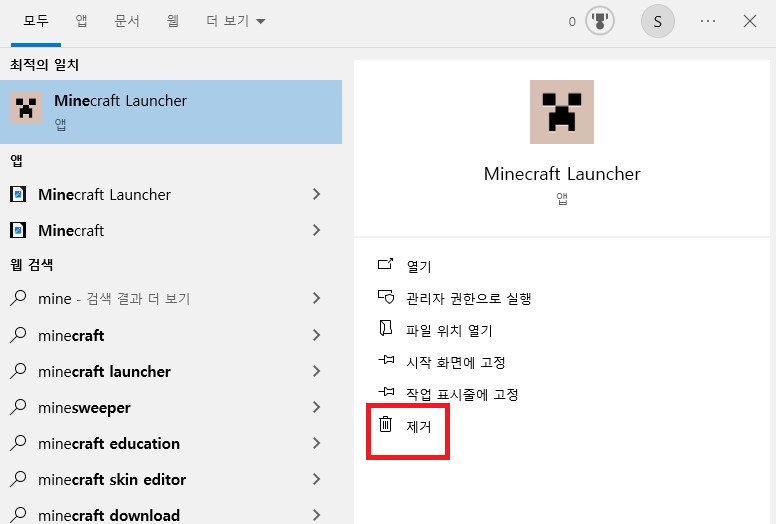
Task: Click search icon beside minecraft education
Action: [x=18, y=443]
